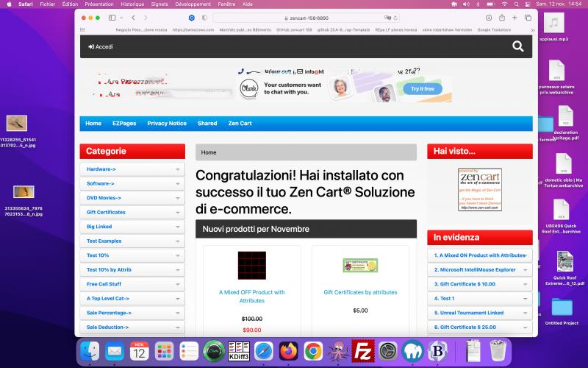This screenshot has height=368, width=588.
Task: Click the Share icon in Safari toolbar
Action: (x=502, y=18)
